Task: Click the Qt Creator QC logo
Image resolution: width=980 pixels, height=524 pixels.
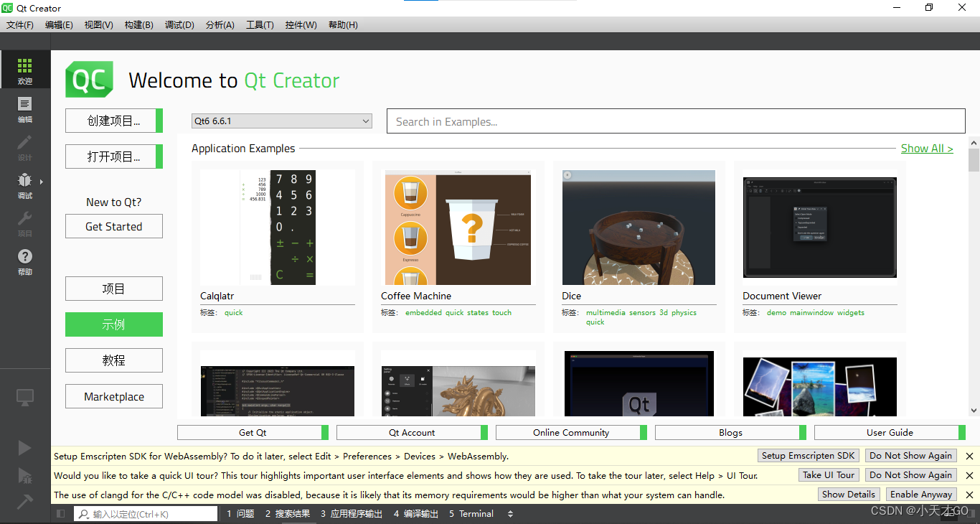Action: (x=89, y=79)
